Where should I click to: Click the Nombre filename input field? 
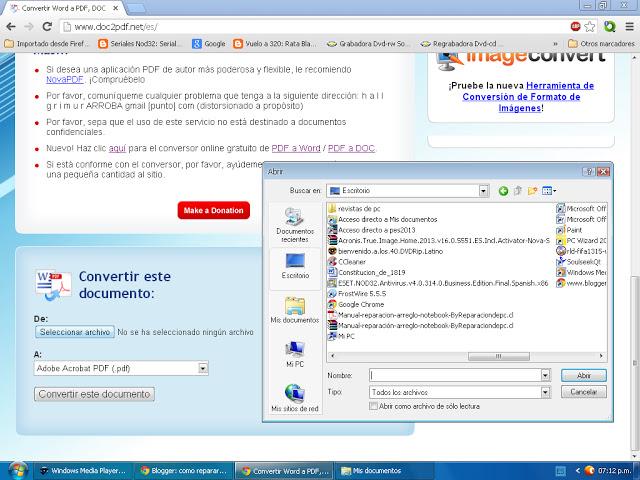click(455, 375)
